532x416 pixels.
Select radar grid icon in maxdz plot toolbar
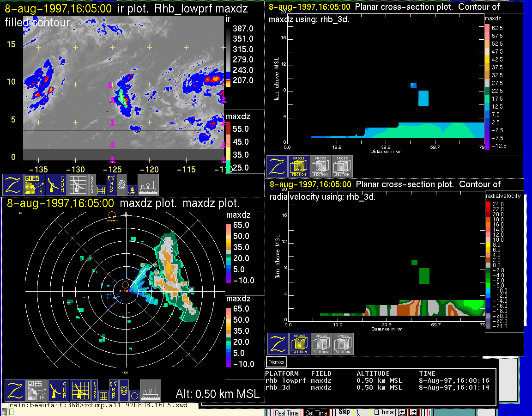click(x=80, y=390)
